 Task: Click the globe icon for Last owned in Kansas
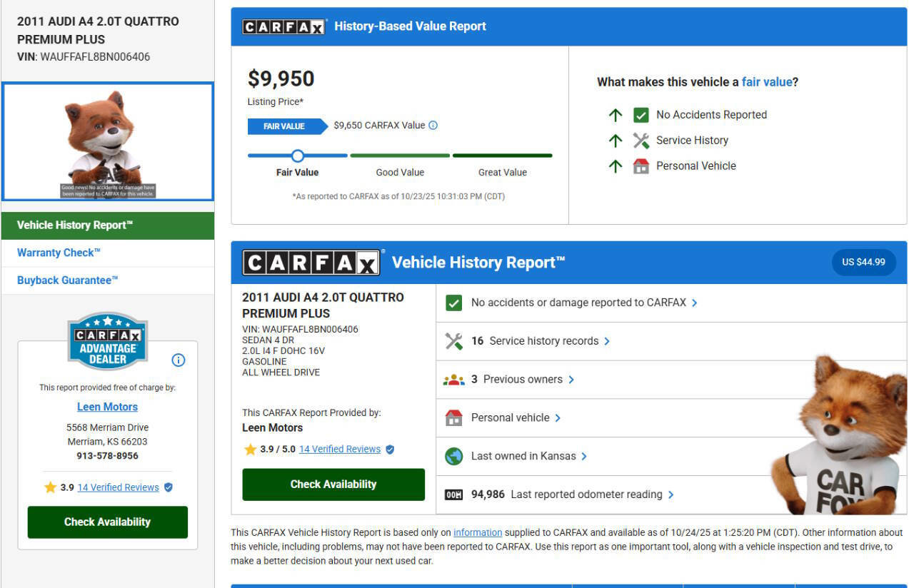(x=453, y=457)
